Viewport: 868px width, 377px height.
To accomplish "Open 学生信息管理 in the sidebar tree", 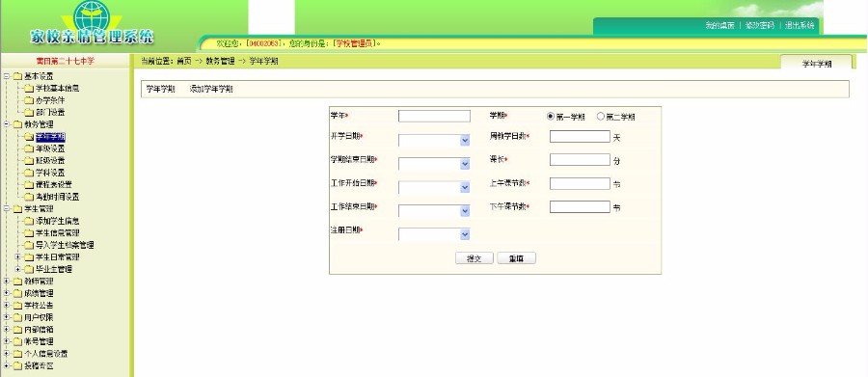I will click(58, 232).
